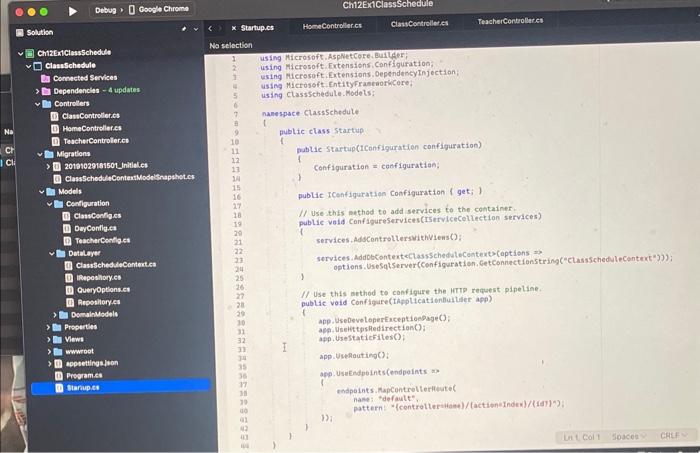Click the app.UseRouting(); code line

354,356
